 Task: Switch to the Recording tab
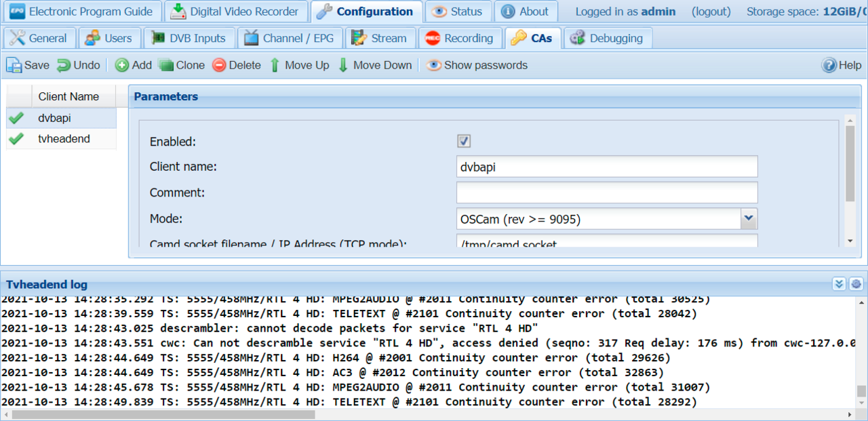coord(460,39)
